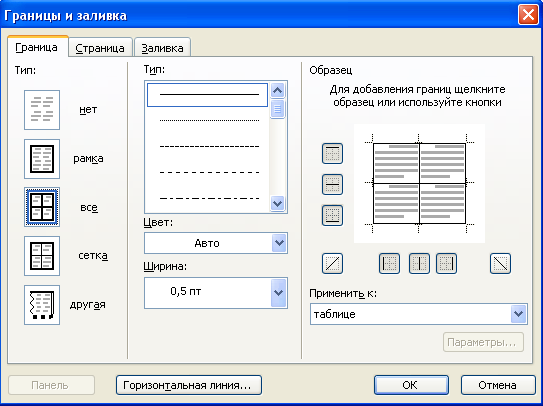The image size is (543, 406).
Task: Switch to the Страница tab
Action: [x=100, y=48]
